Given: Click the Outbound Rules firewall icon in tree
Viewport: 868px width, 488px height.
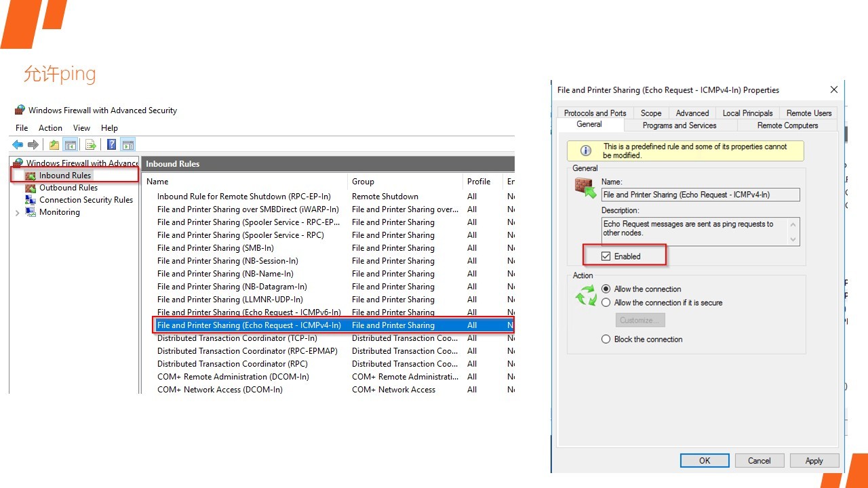Looking at the screenshot, I should tap(30, 188).
